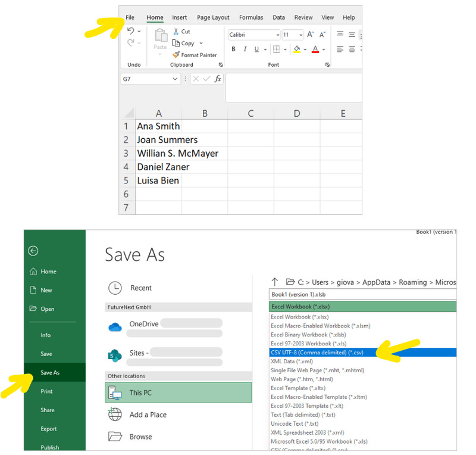Image resolution: width=476 pixels, height=455 pixels.
Task: Click the Format Painter icon
Action: pyautogui.click(x=176, y=55)
